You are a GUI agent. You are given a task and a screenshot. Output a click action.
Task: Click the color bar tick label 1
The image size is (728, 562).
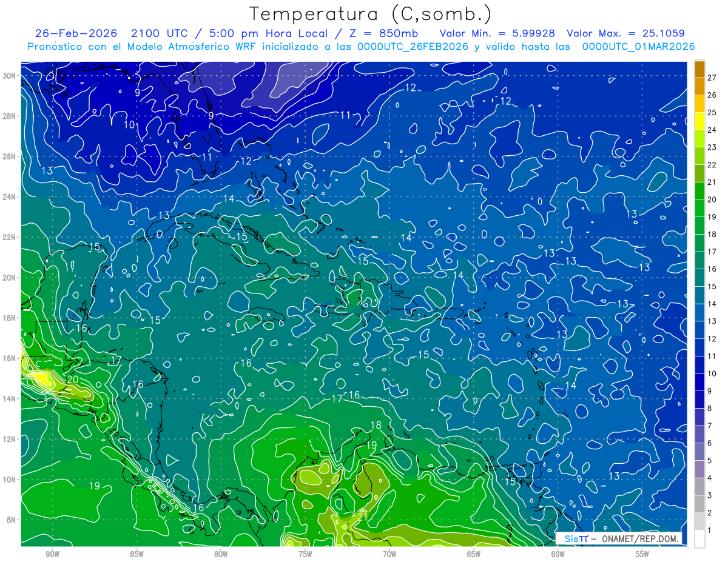click(x=710, y=530)
